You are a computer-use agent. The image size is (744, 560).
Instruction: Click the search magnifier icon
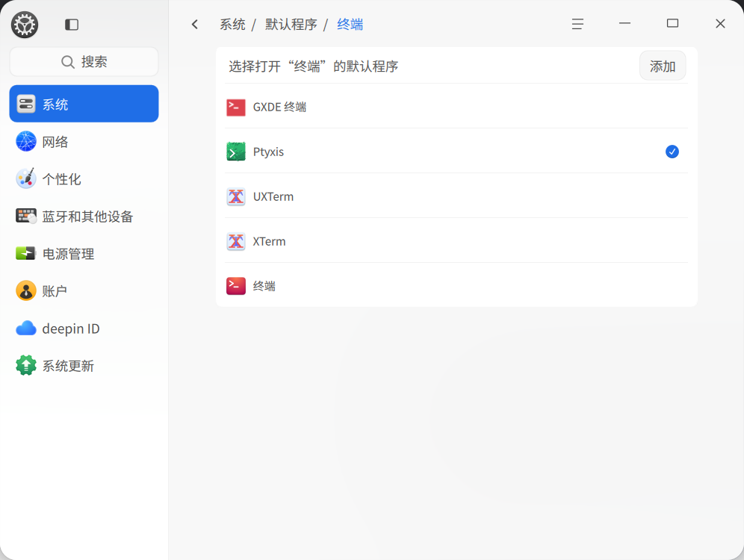68,62
